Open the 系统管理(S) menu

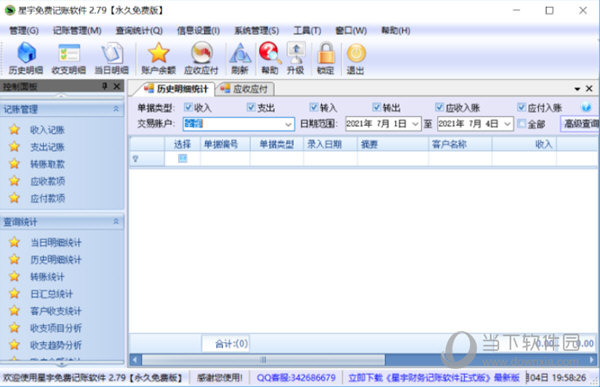tap(257, 30)
